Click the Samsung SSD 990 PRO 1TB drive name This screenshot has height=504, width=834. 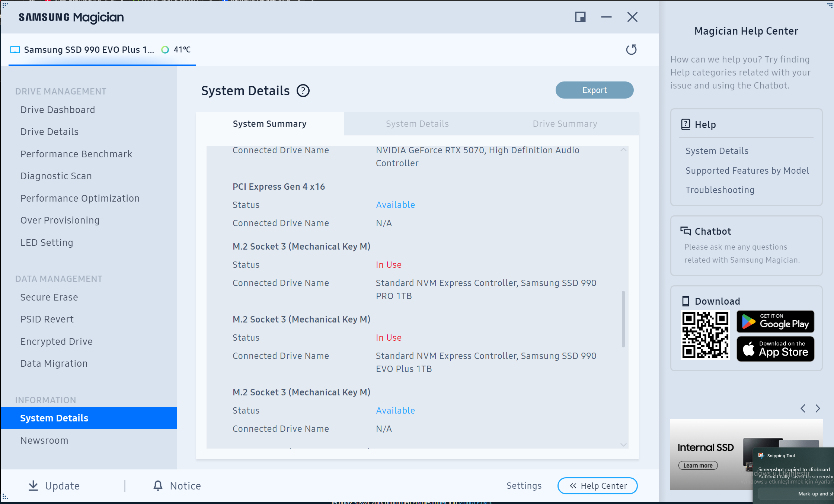486,289
